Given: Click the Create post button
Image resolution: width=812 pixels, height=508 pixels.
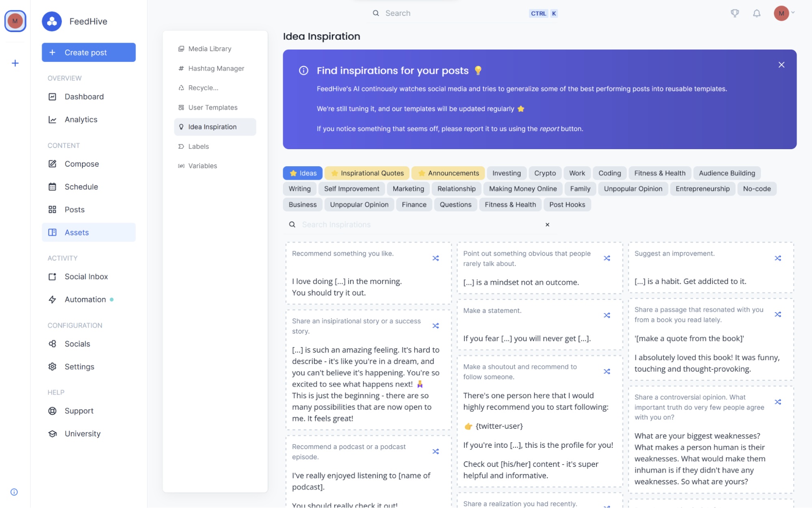Looking at the screenshot, I should 89,52.
